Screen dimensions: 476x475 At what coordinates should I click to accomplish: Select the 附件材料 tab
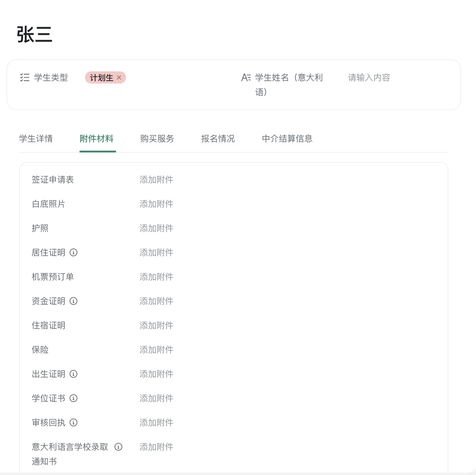coord(97,139)
